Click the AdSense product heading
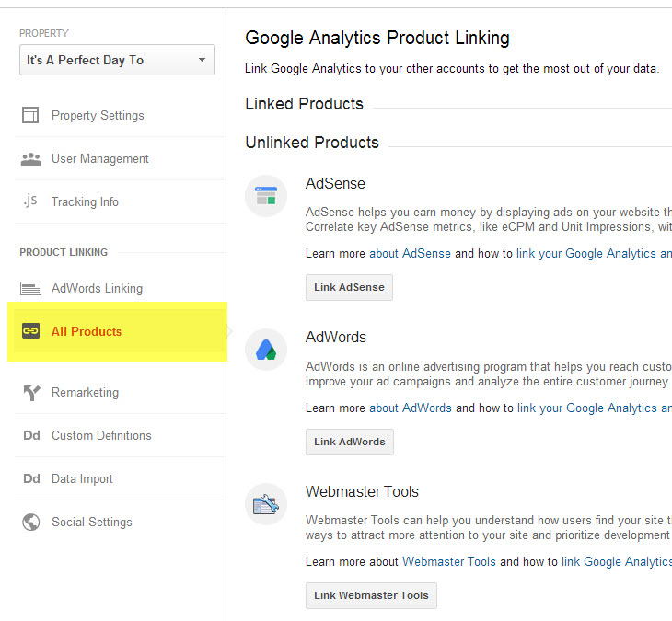This screenshot has height=621, width=672. pyautogui.click(x=335, y=183)
